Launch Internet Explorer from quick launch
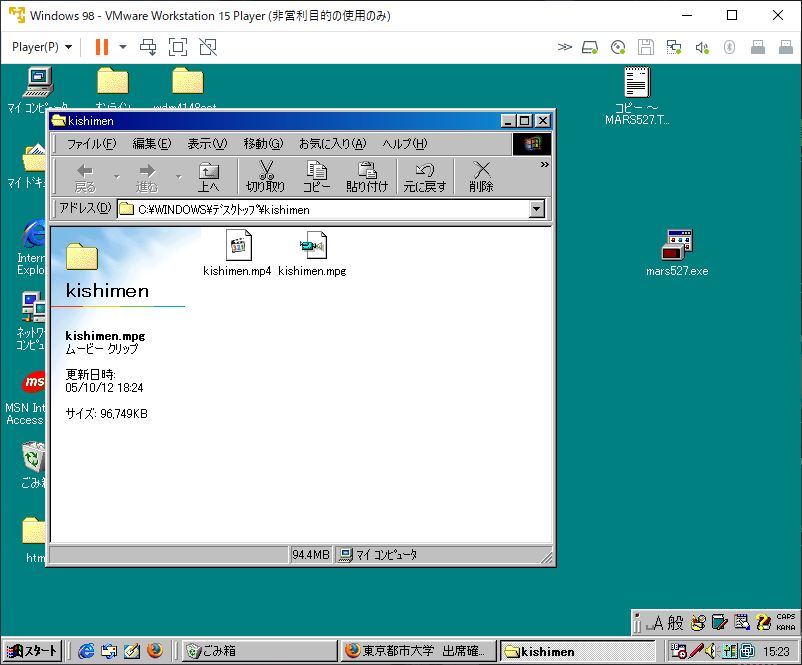The height and width of the screenshot is (665, 802). 86,651
